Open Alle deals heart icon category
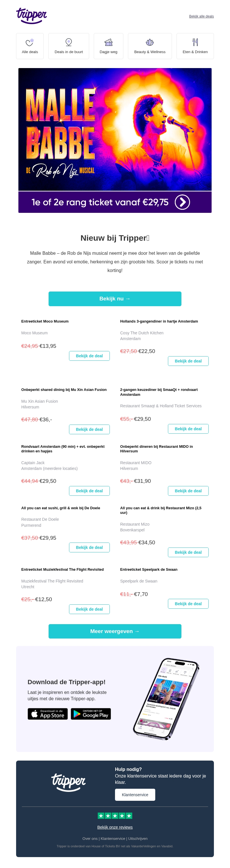230x868 pixels. [30, 43]
